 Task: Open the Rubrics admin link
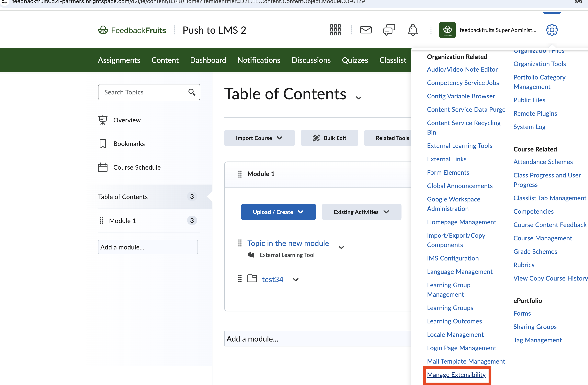[524, 265]
